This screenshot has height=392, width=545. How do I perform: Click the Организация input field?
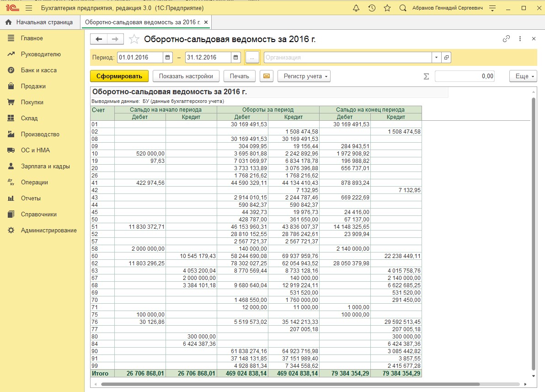(347, 58)
